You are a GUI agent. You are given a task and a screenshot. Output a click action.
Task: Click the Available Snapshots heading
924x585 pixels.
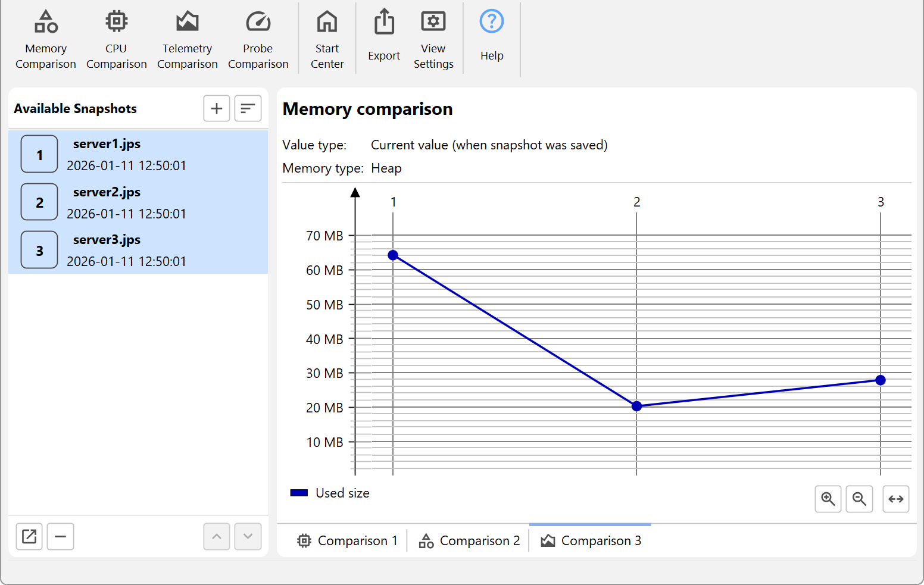click(x=76, y=108)
